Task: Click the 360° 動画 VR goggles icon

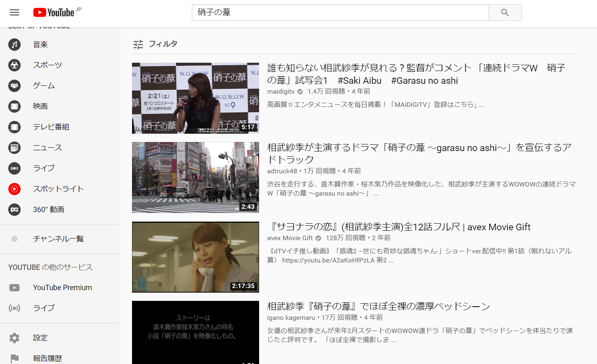Action: pos(14,210)
